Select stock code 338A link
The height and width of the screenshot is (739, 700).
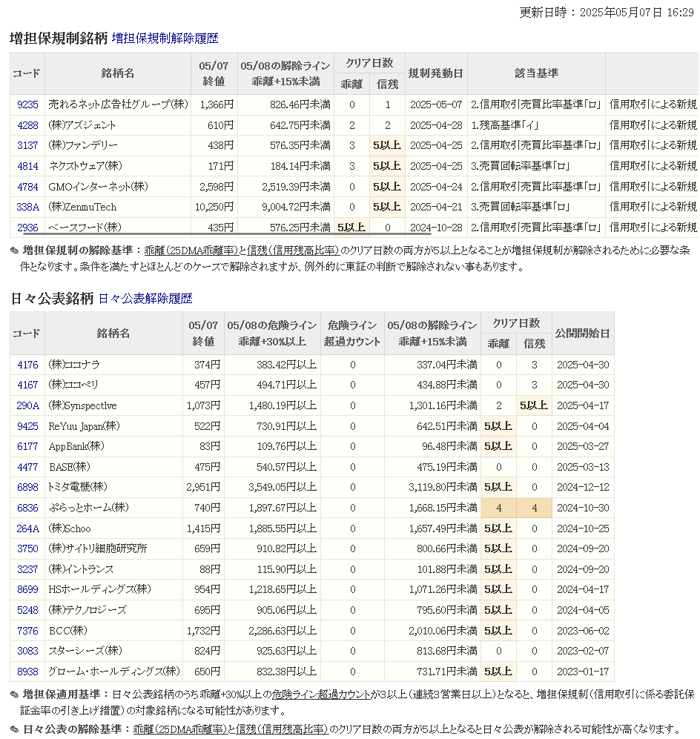[27, 207]
